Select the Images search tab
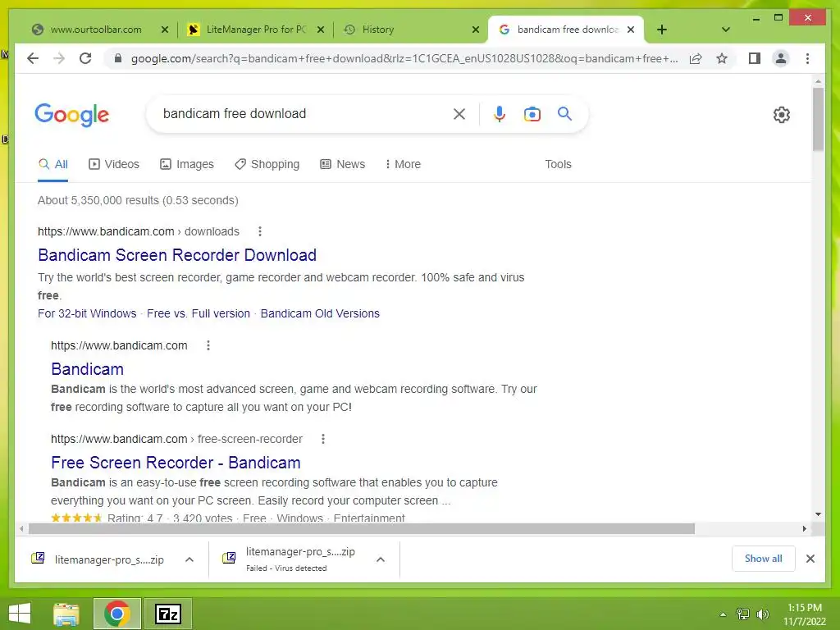Image resolution: width=840 pixels, height=630 pixels. pos(187,164)
